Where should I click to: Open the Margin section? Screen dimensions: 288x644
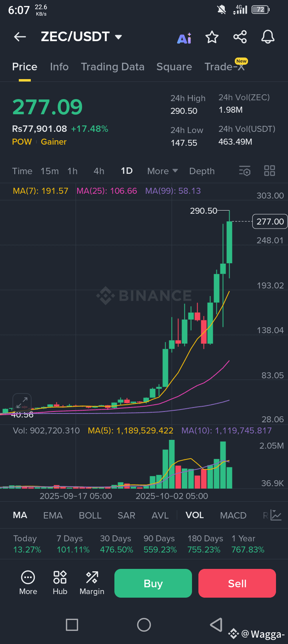point(92,582)
